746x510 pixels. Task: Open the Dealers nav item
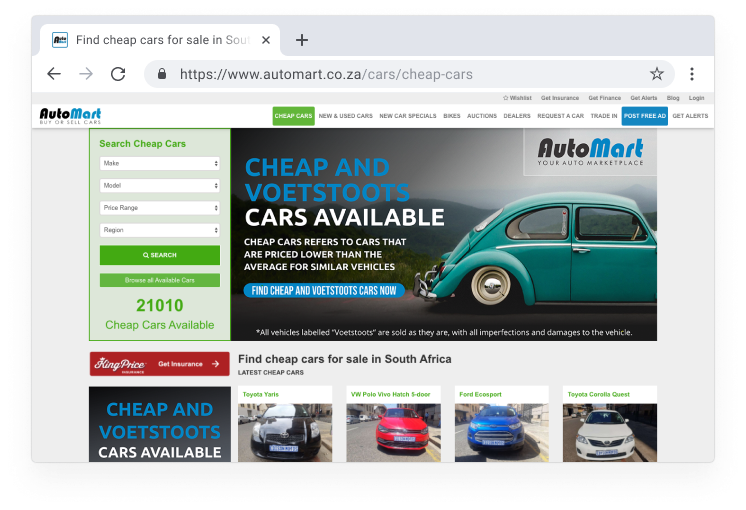517,116
